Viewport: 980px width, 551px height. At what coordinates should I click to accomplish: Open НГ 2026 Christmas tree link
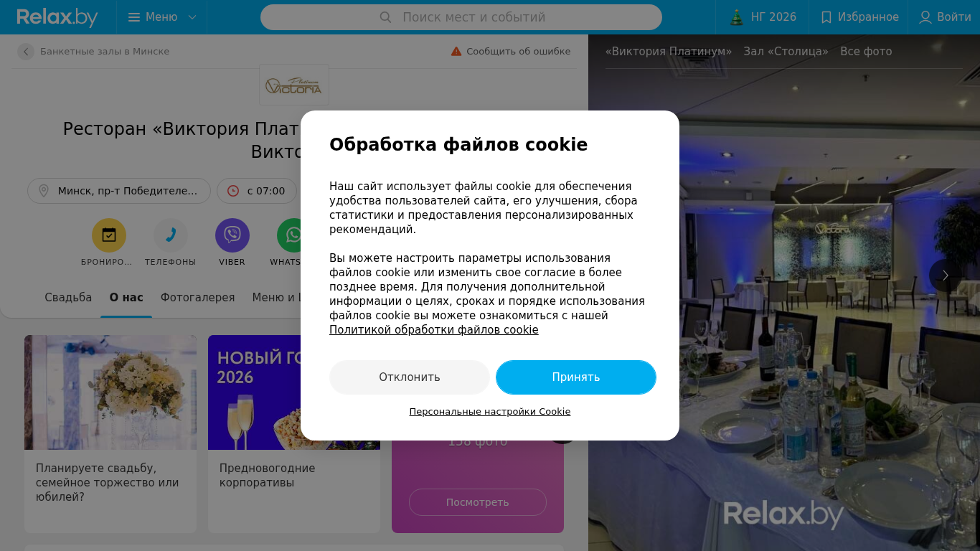(x=763, y=17)
